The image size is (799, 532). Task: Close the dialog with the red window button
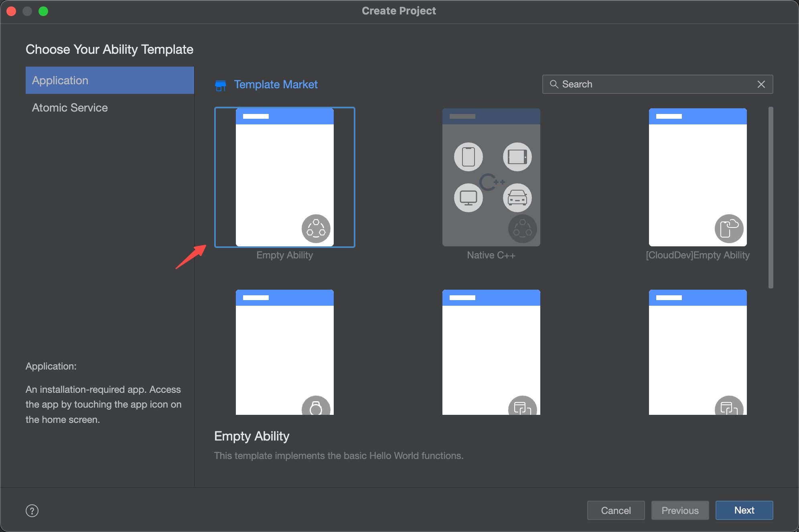pos(11,11)
